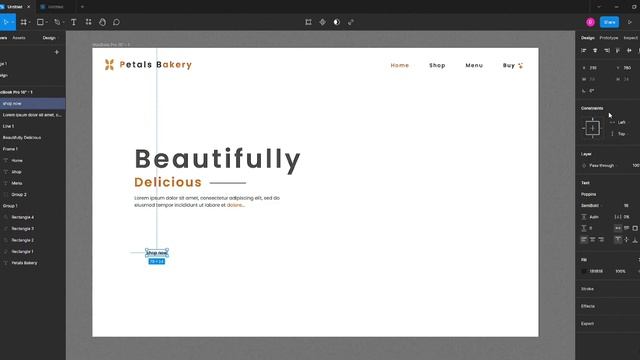Open the Resources components tool
Viewport: 640px width, 360px height.
[88, 22]
